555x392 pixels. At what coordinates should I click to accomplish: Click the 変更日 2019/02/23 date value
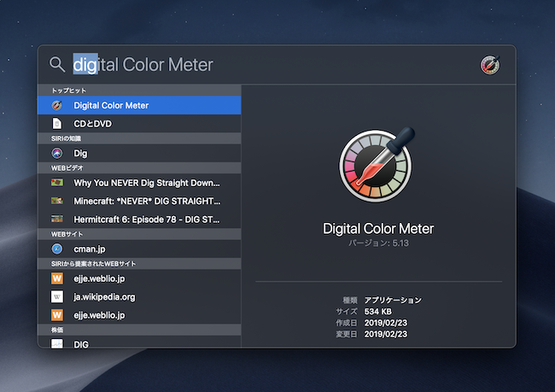[385, 334]
